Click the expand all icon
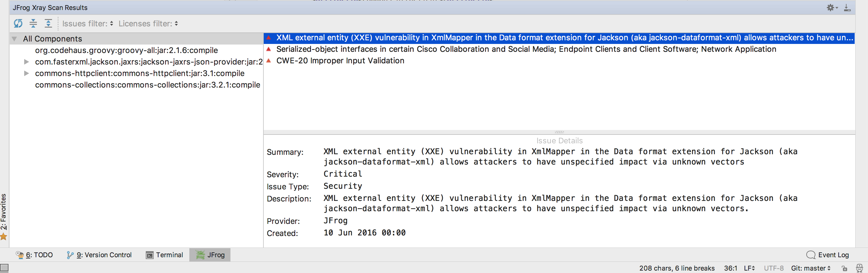Image resolution: width=868 pixels, height=273 pixels. [48, 23]
